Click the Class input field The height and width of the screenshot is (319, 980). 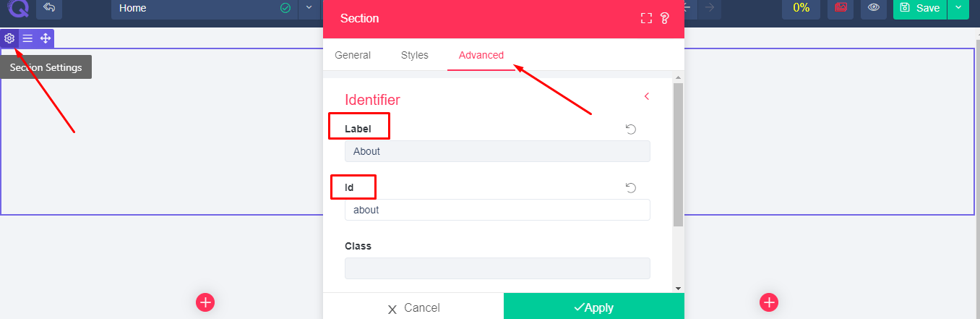tap(497, 268)
